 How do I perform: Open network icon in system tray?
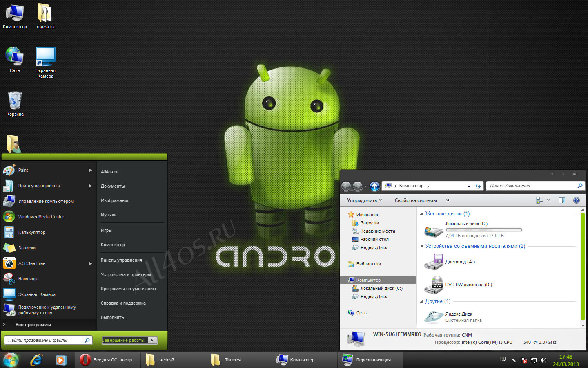534,360
